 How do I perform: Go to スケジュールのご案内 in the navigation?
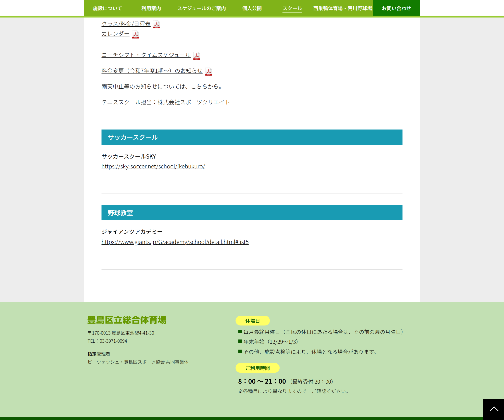(x=201, y=8)
